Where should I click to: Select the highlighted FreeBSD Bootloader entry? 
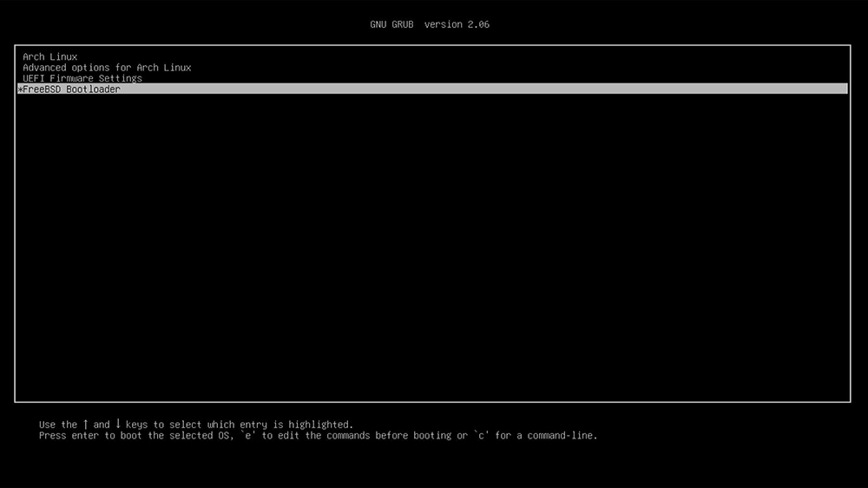(x=432, y=89)
